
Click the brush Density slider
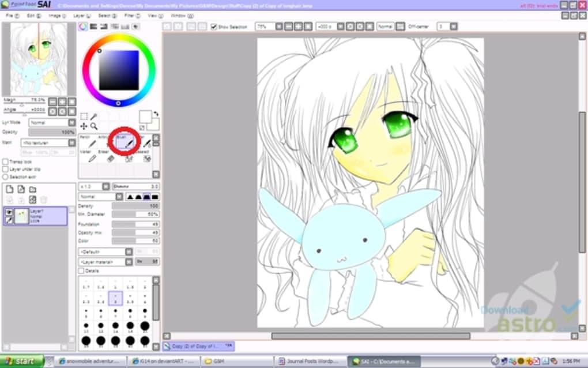(135, 206)
